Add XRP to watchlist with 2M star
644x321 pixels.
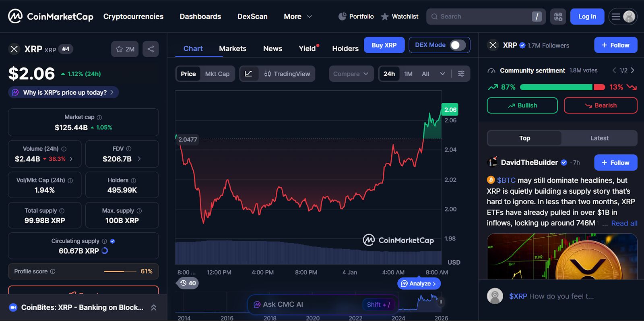(x=125, y=49)
